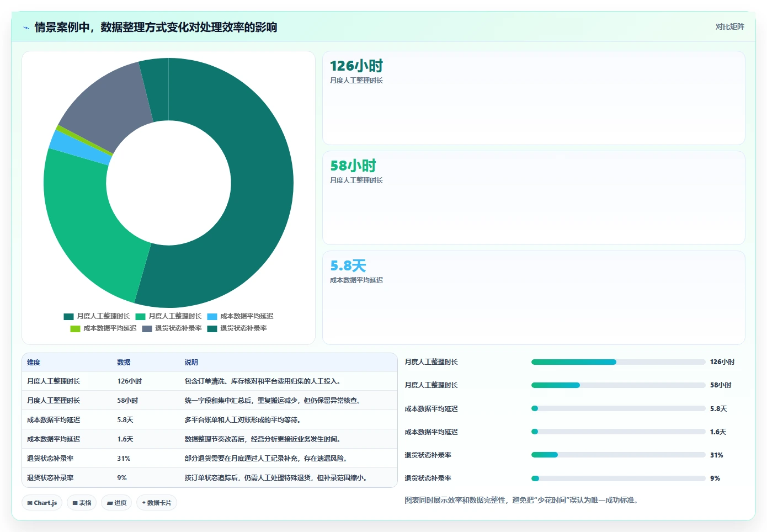767x532 pixels.
Task: Click the progress bar labeled 58小时
Action: (618, 385)
